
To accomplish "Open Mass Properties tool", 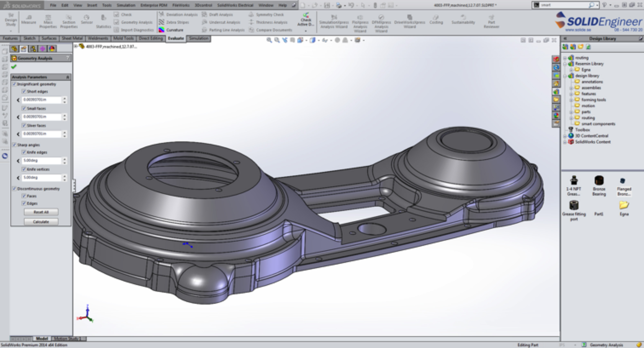I will pyautogui.click(x=48, y=18).
